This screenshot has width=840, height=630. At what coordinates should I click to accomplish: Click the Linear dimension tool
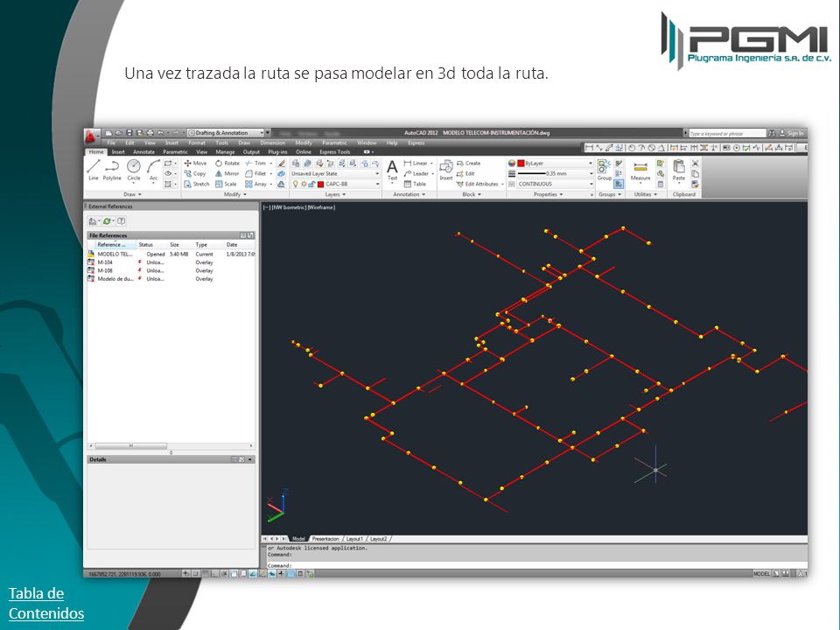tap(416, 163)
